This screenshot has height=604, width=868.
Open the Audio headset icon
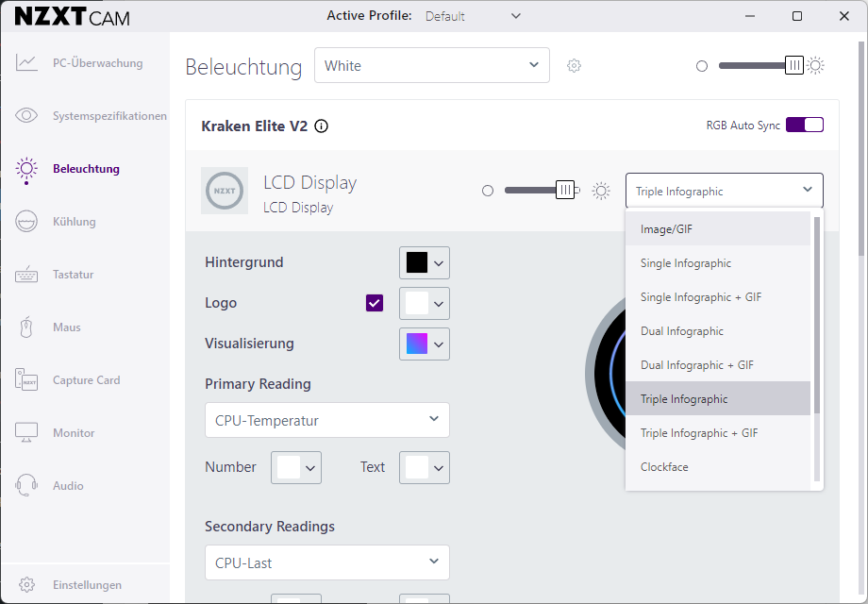(26, 486)
